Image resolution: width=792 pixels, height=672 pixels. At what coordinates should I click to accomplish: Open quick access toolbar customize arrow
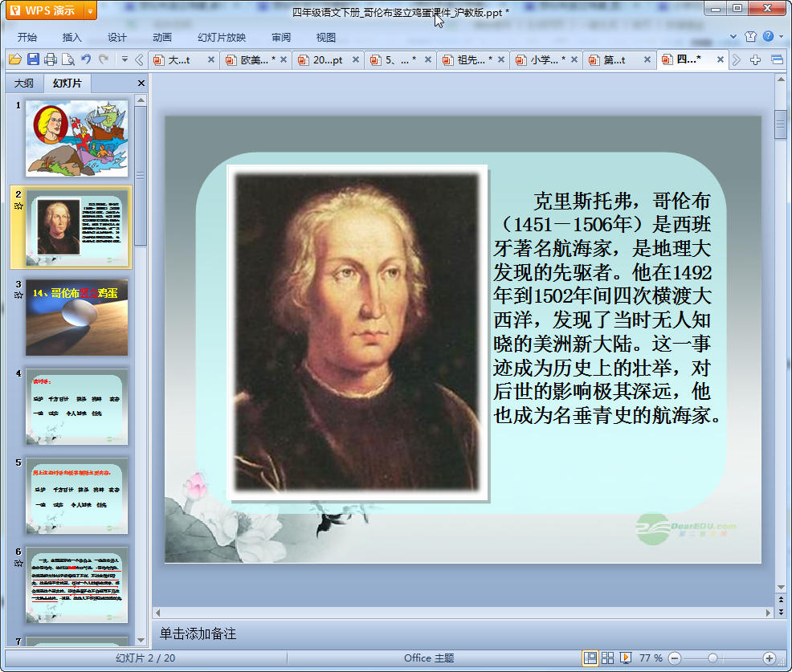125,59
